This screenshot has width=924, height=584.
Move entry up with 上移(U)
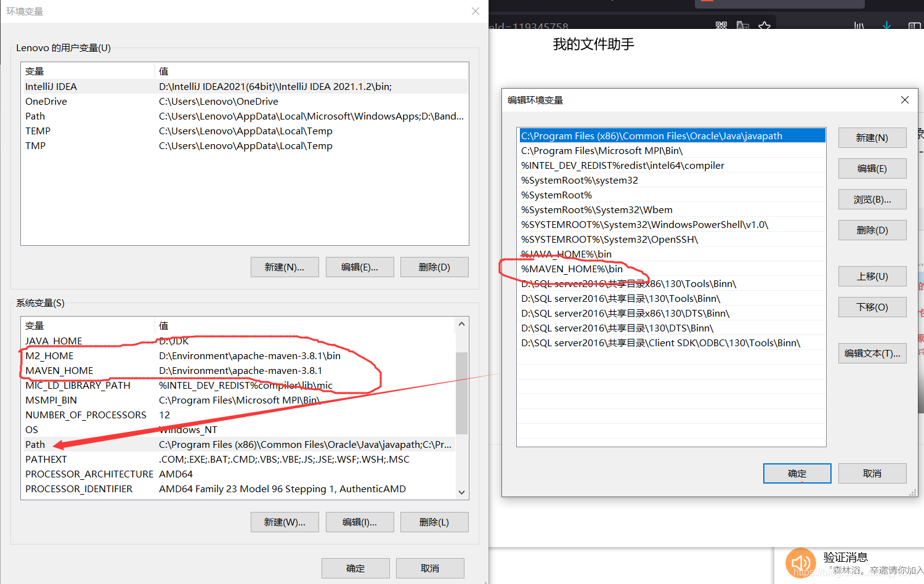pos(872,276)
